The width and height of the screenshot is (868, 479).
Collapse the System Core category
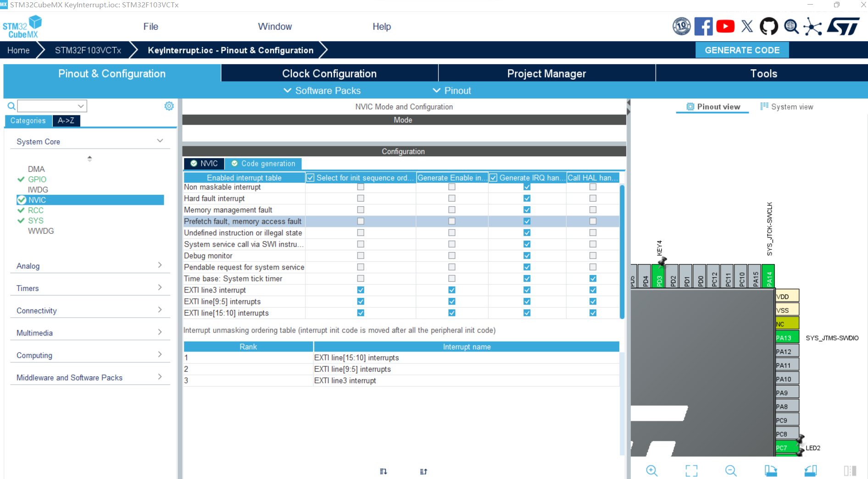160,140
